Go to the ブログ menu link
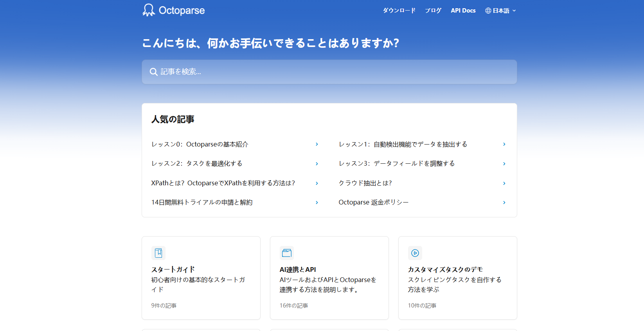The height and width of the screenshot is (331, 644). 433,11
